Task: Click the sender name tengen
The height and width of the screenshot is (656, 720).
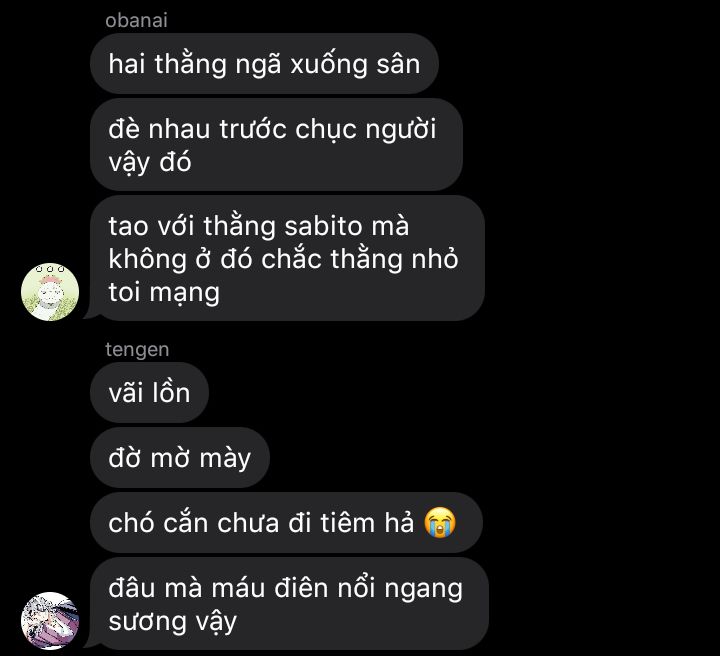Action: coord(137,349)
